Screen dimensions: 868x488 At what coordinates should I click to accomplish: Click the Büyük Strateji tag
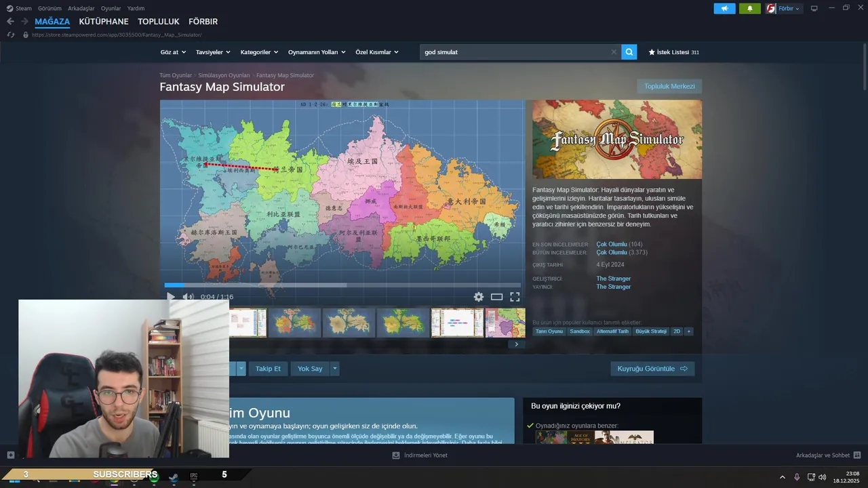650,331
